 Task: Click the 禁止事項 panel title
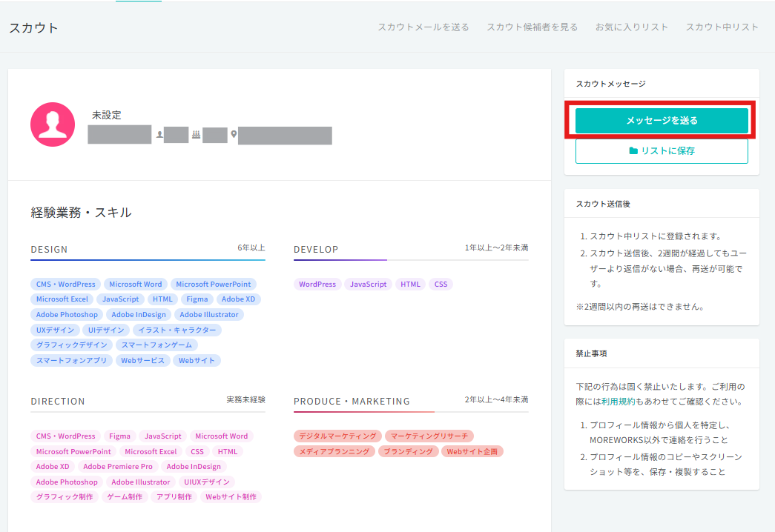(x=591, y=353)
